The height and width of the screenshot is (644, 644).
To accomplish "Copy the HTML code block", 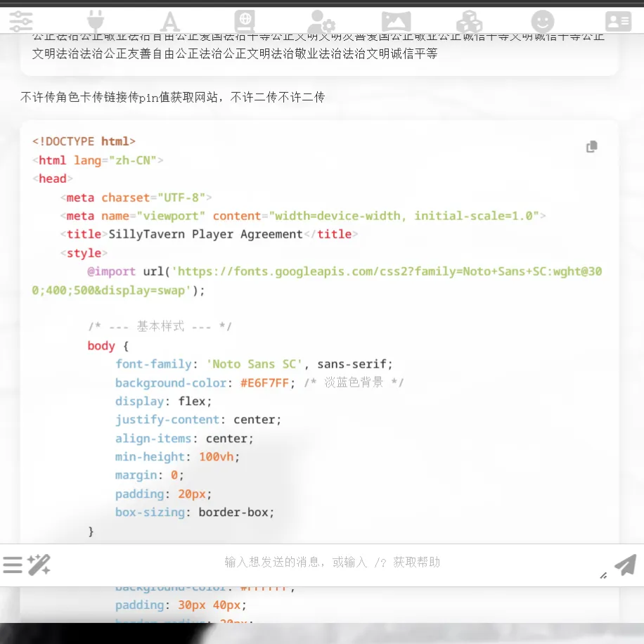I will click(592, 146).
